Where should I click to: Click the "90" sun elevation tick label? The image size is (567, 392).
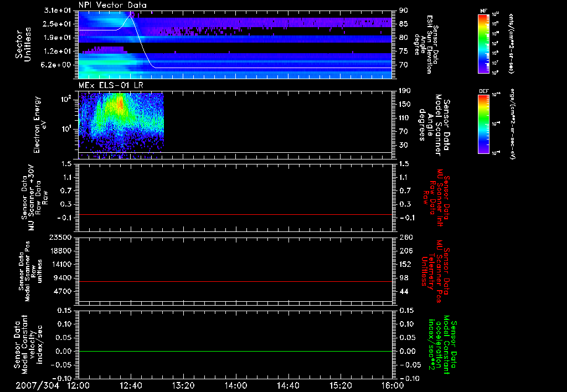coord(404,11)
